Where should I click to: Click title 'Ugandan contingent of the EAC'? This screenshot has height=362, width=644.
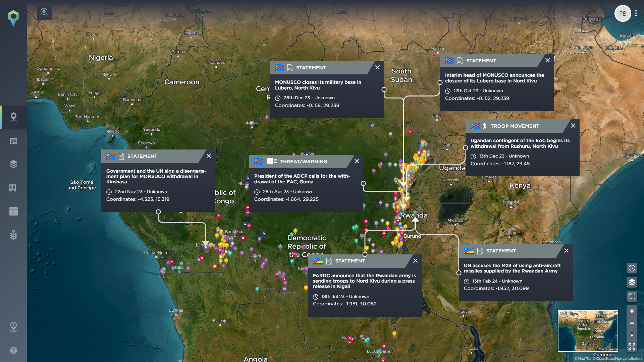[520, 143]
